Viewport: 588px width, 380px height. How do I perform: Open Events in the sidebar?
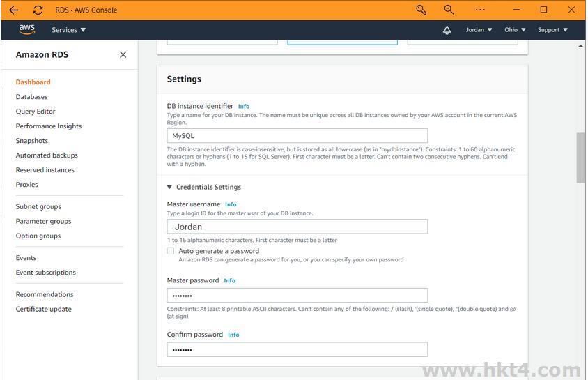[26, 258]
